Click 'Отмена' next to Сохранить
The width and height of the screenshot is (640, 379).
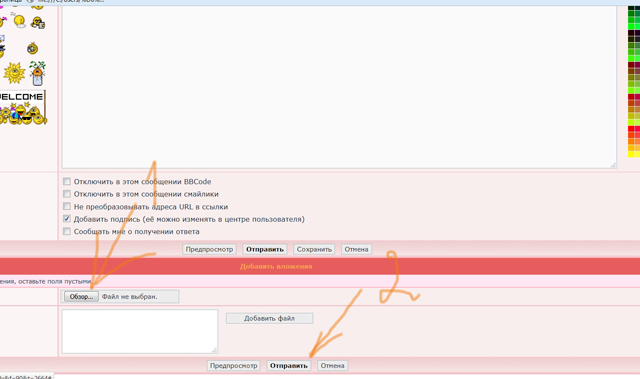[356, 249]
